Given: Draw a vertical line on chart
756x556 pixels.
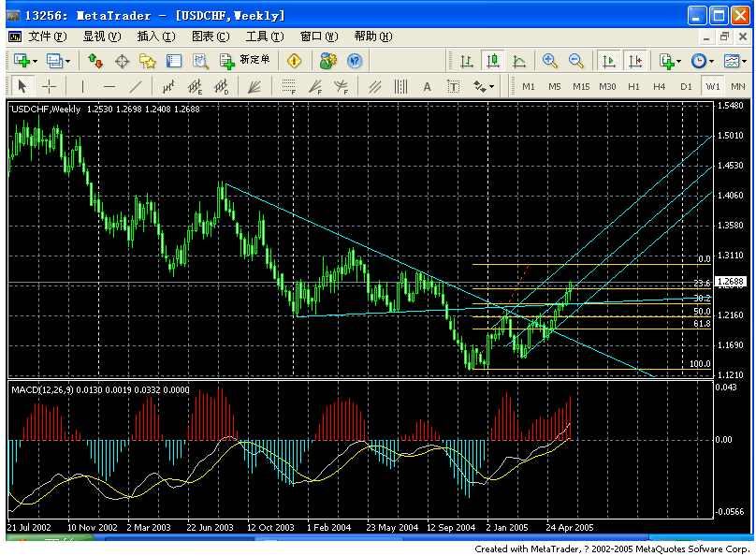Looking at the screenshot, I should pyautogui.click(x=82, y=87).
